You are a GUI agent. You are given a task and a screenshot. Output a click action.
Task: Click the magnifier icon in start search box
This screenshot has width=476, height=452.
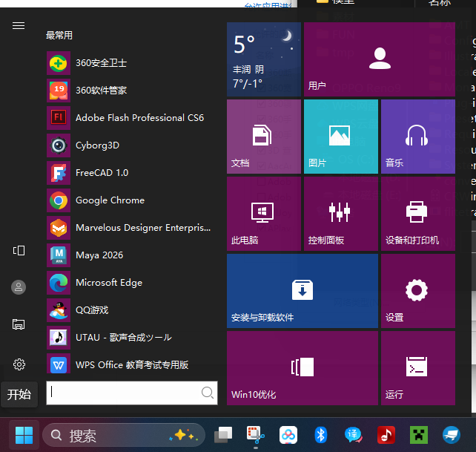(x=208, y=393)
